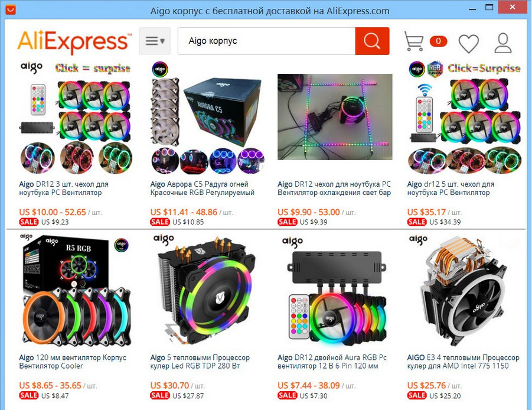
Task: Open AIGO E3 4 тепловыми Процессор link
Action: click(463, 362)
